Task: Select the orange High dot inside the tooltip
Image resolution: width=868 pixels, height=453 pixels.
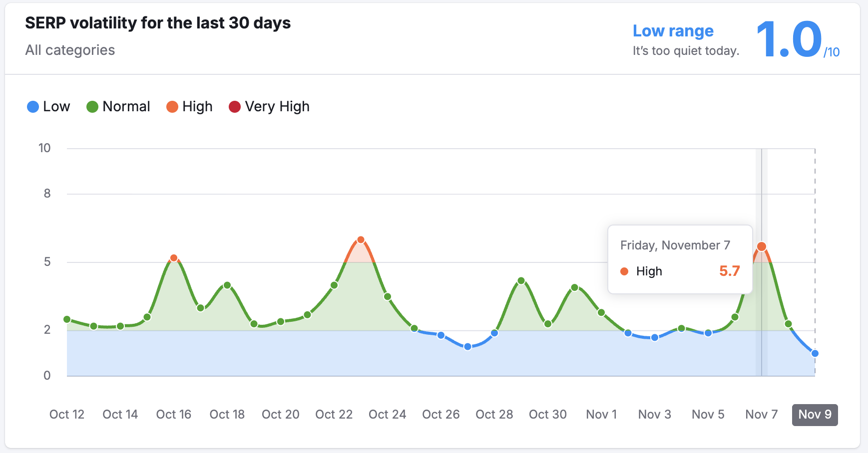Action: 624,271
